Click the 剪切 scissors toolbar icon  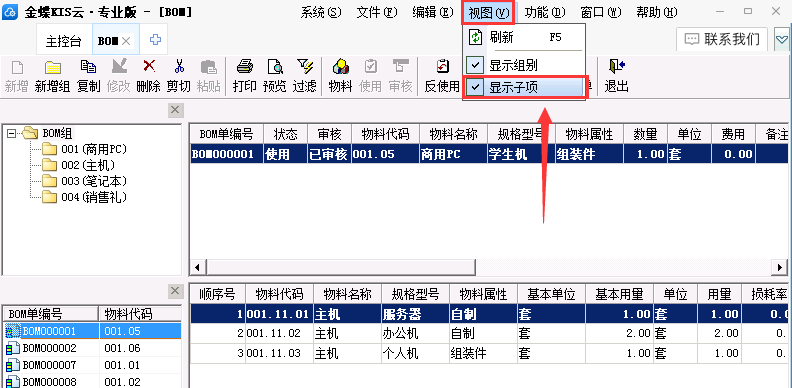(179, 76)
